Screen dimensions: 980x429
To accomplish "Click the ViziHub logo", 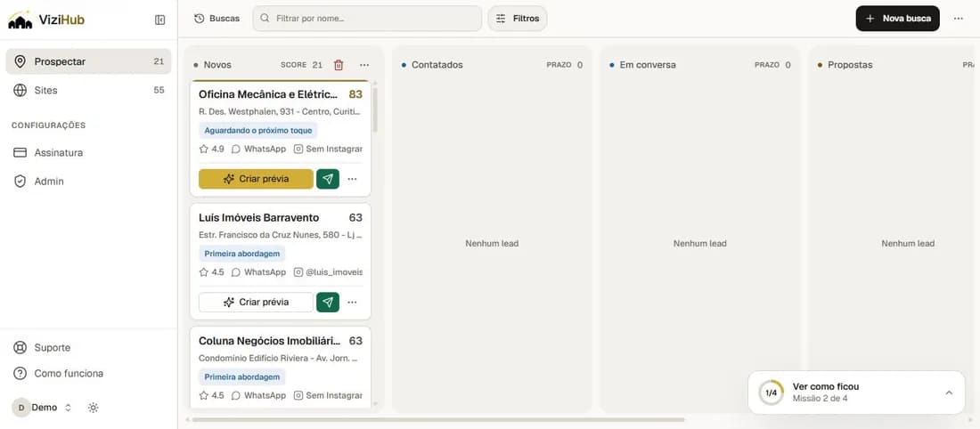I will [x=46, y=20].
